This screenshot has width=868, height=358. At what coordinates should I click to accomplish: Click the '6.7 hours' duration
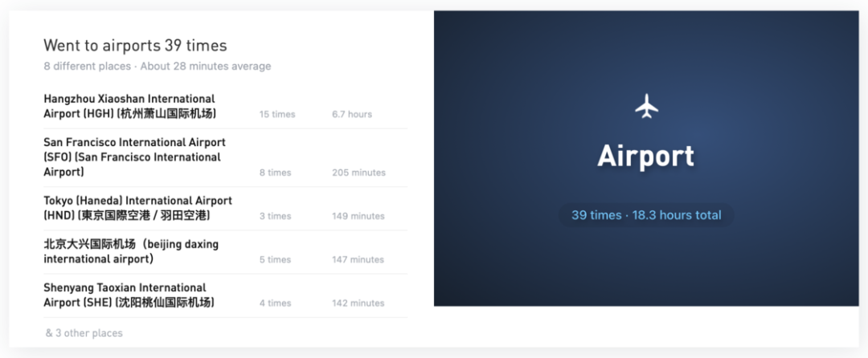tap(352, 114)
